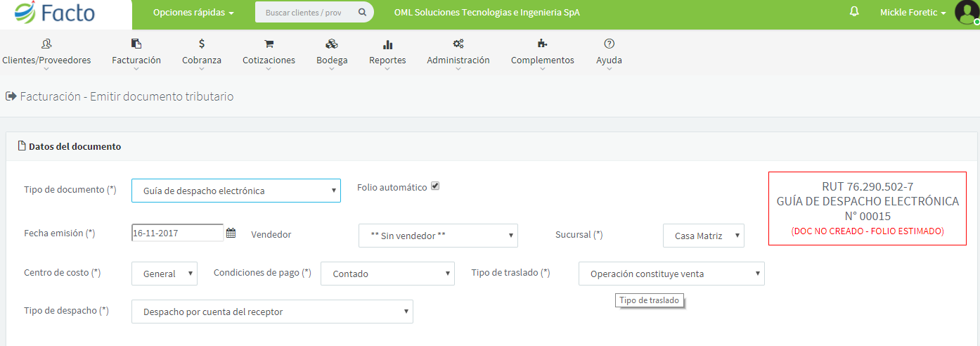
Task: Open the Condiciones de pago dropdown
Action: point(387,274)
